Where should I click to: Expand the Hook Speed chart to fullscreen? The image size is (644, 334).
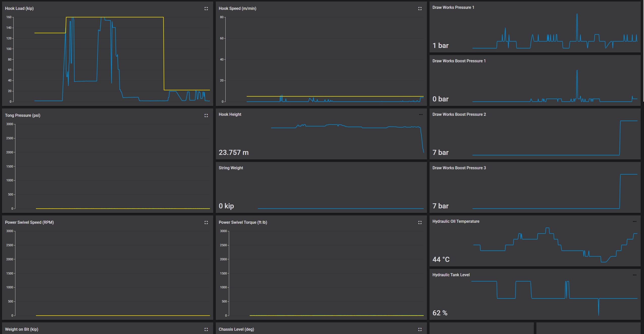(420, 9)
